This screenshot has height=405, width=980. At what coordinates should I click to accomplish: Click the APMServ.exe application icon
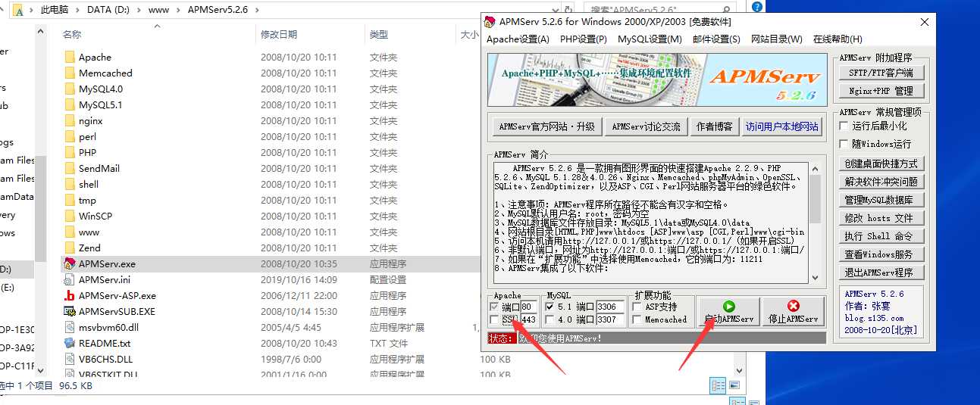(x=70, y=263)
